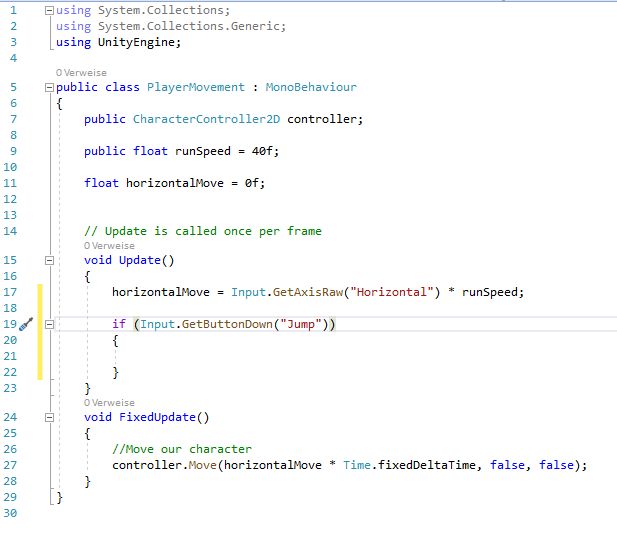
Task: Click the MonoBehaviour base class name
Action: point(310,87)
